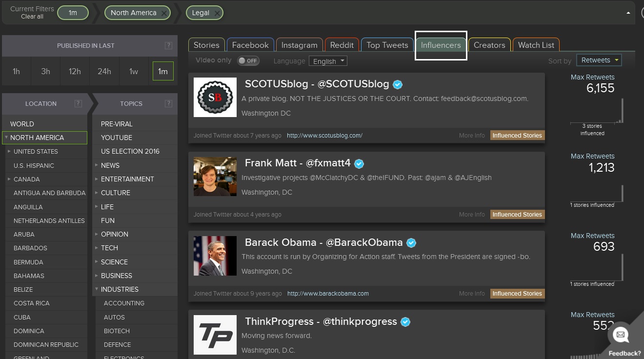
Task: Expand the United States location tree item
Action: 9,152
